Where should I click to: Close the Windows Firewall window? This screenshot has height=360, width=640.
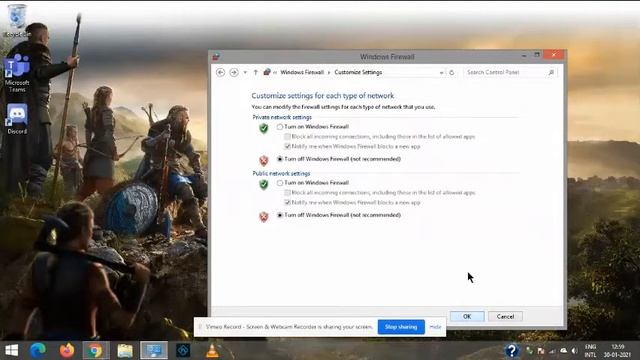pos(554,54)
